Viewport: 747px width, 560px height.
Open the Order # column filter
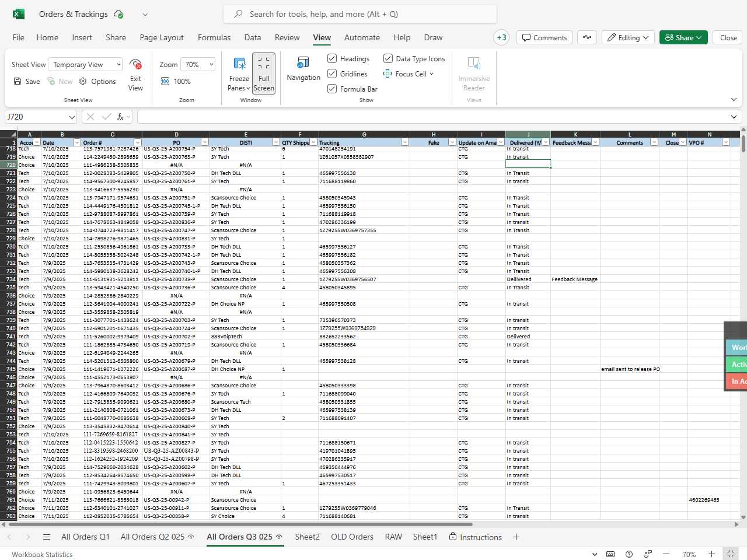[138, 142]
